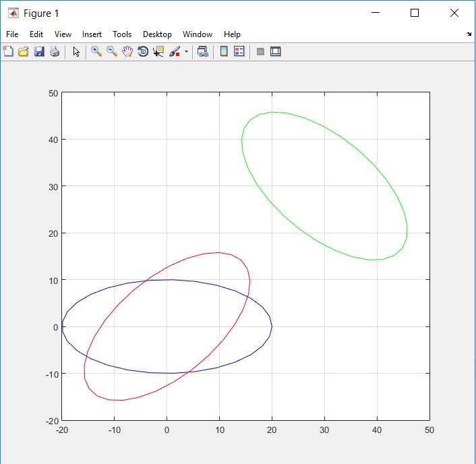This screenshot has height=464, width=476.
Task: Insert a colorbar using the toolbar icon
Action: [x=224, y=51]
